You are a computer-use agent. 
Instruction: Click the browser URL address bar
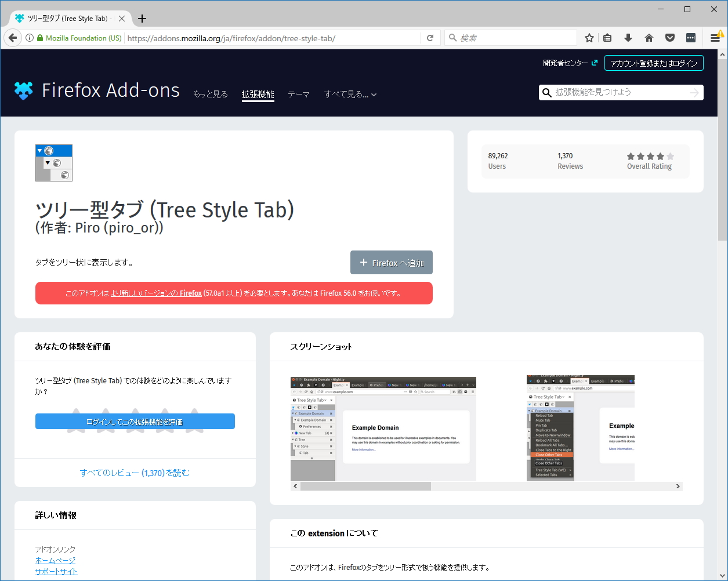(x=273, y=38)
